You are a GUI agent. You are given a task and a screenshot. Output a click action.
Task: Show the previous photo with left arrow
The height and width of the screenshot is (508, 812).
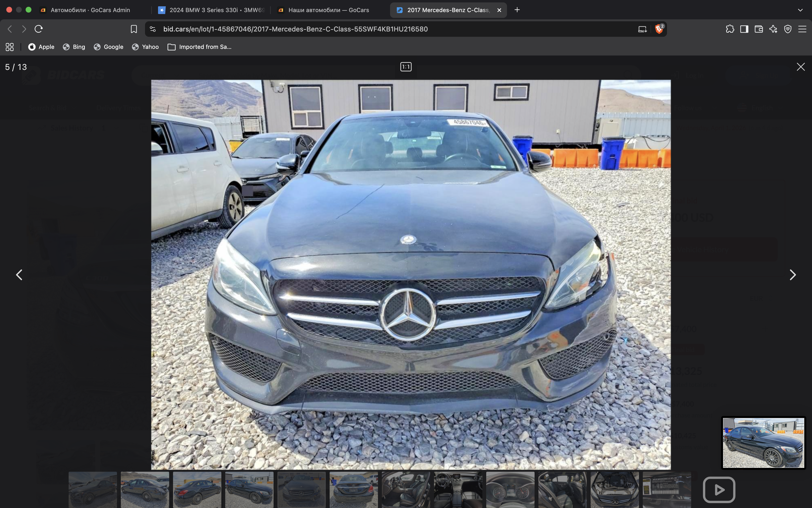tap(19, 275)
